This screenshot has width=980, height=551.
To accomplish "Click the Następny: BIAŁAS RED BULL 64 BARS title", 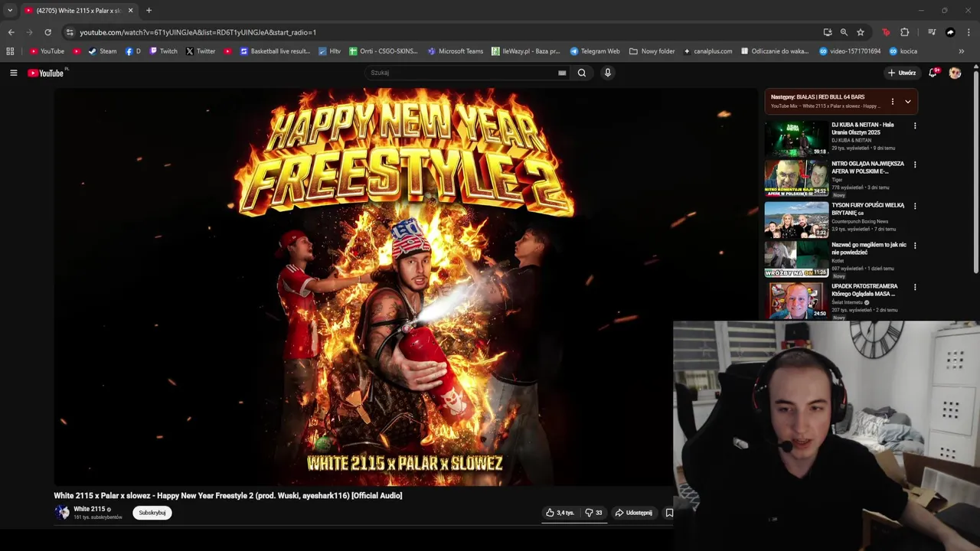I will pos(818,97).
